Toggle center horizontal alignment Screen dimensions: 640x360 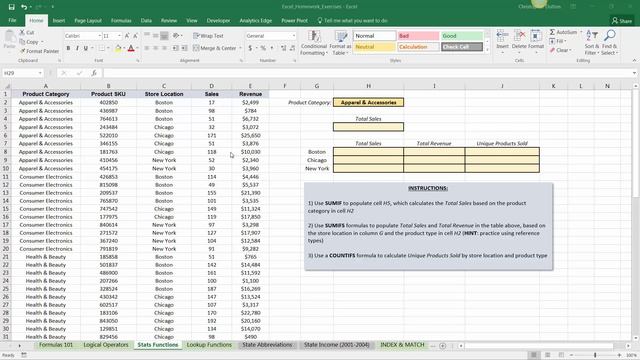[x=156, y=48]
